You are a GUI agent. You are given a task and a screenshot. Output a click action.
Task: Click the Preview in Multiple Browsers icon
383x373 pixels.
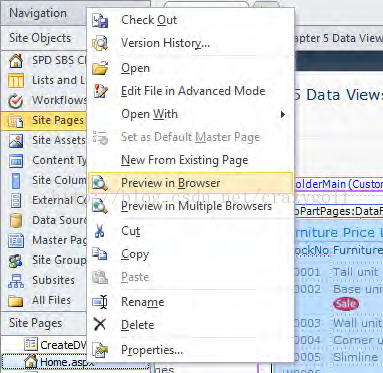(100, 206)
